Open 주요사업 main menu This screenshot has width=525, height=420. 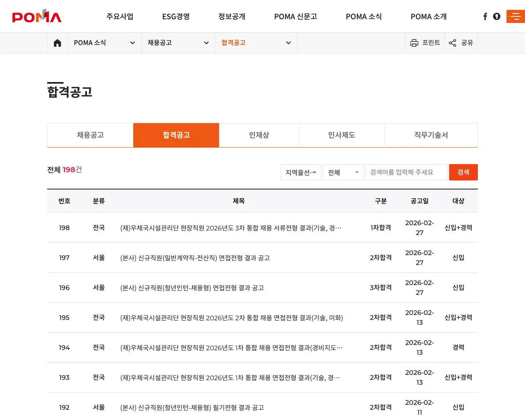(120, 16)
